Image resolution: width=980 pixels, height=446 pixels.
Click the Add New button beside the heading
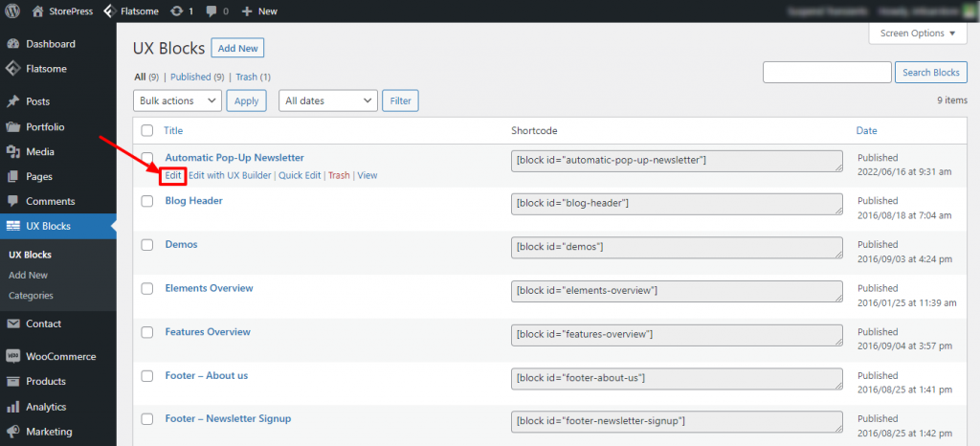coord(238,48)
